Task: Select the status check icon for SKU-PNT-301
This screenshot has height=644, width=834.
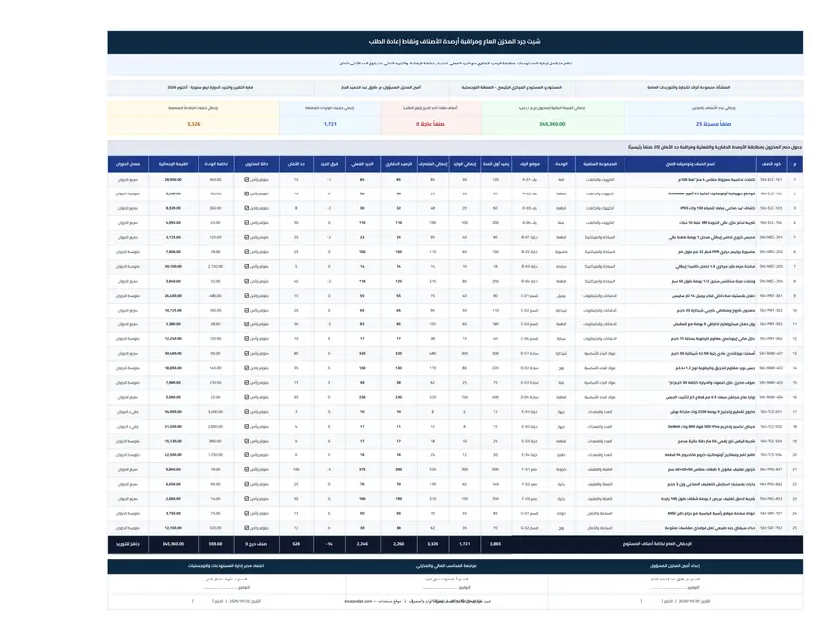Action: pyautogui.click(x=247, y=295)
